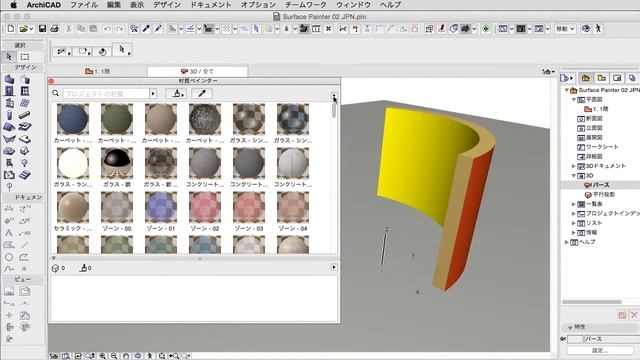Screen dimensions: 640x360
Task: Open the surface search scope dropdown arrow
Action: (153, 93)
